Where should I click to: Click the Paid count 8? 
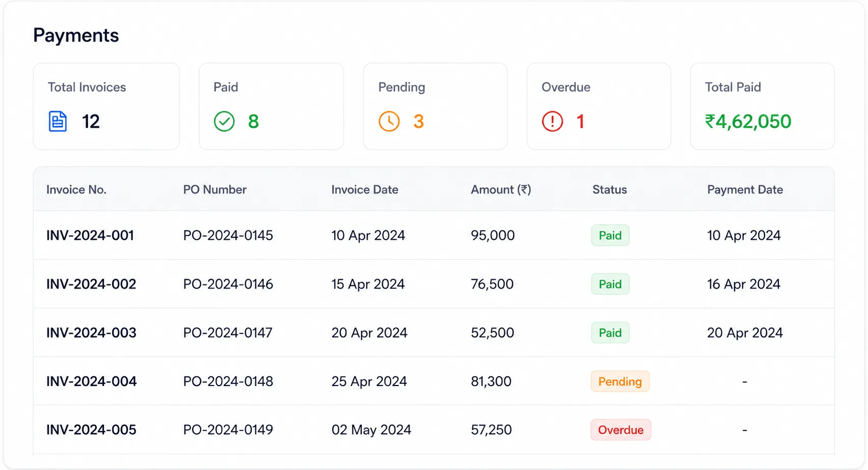[x=253, y=121]
